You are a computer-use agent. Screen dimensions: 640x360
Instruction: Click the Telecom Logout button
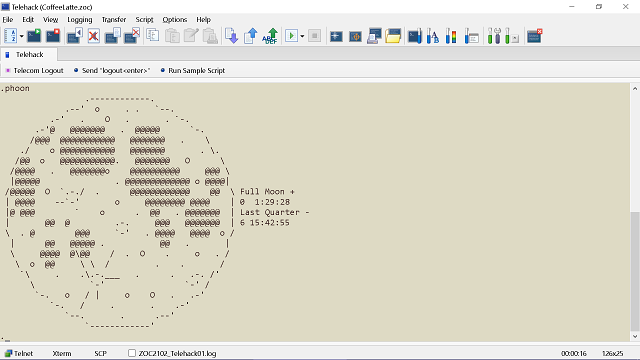[34, 71]
